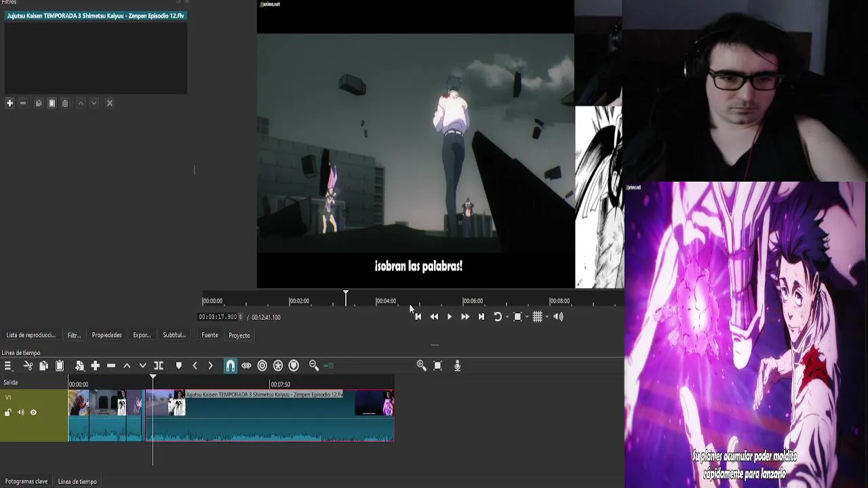Screen dimensions: 868x488
Task: Play the video in the player
Action: pyautogui.click(x=449, y=317)
